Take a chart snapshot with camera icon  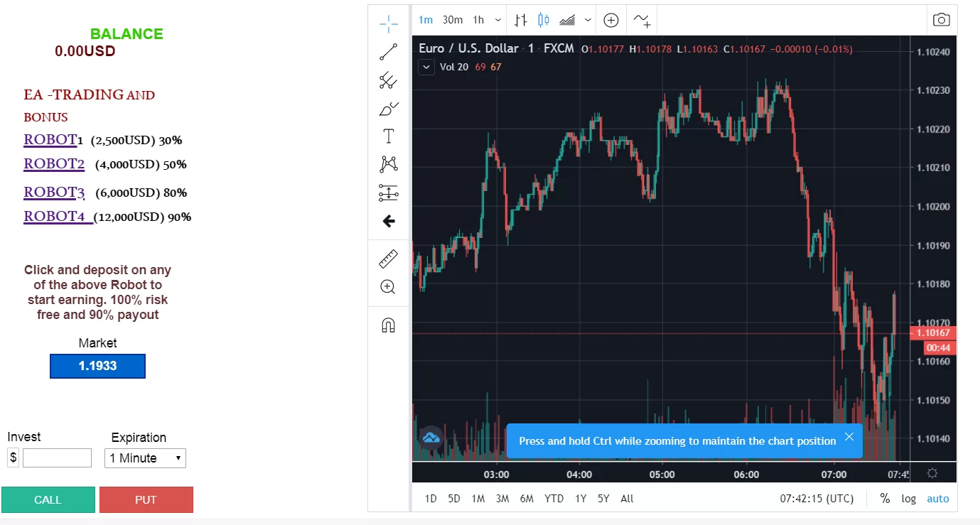[941, 20]
